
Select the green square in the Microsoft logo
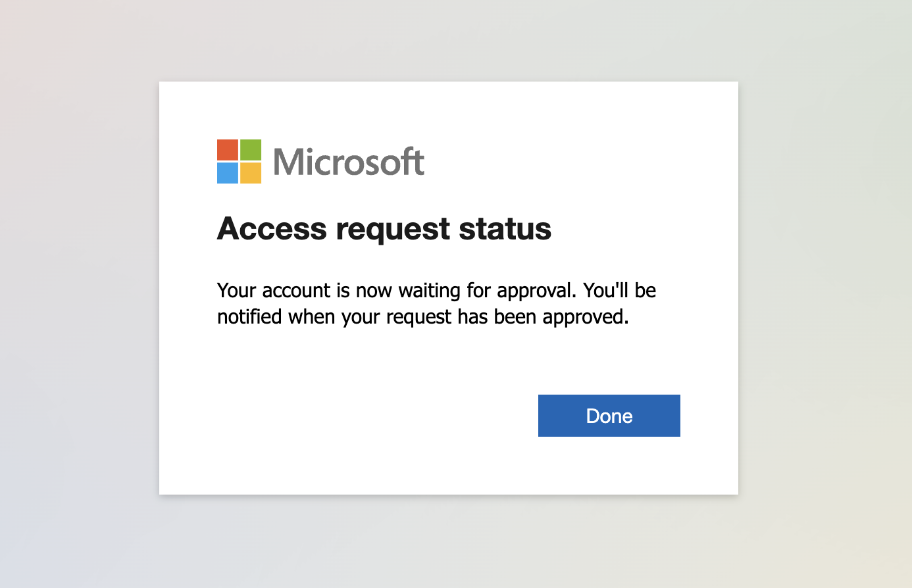[251, 150]
